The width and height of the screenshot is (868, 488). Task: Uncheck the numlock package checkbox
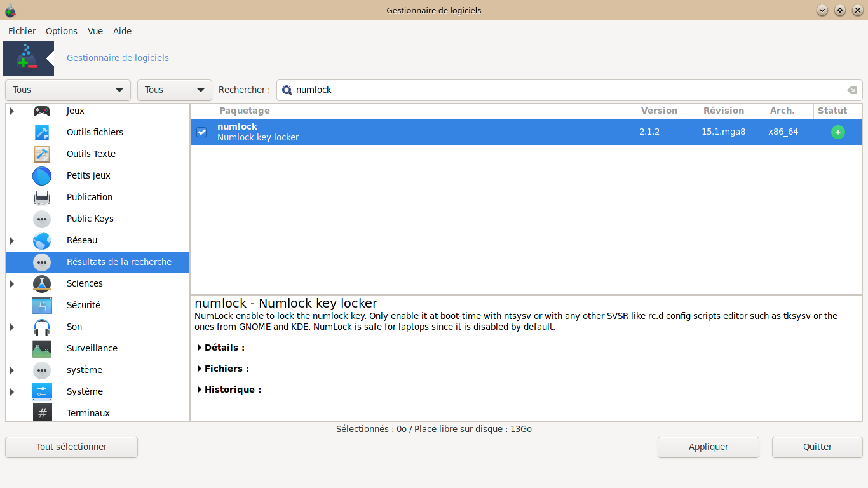point(201,132)
